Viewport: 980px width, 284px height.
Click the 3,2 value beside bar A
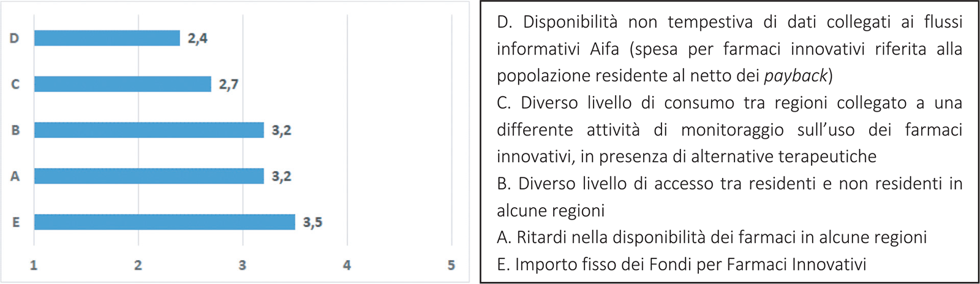click(x=281, y=177)
